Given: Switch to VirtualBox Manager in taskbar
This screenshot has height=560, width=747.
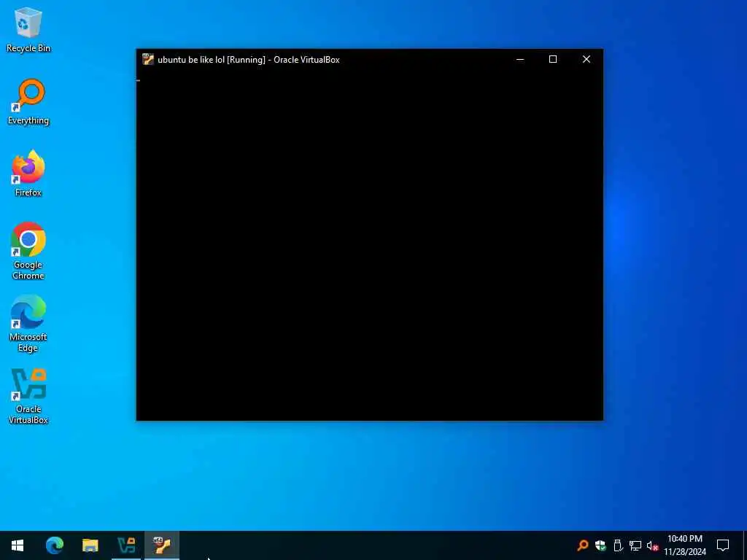Looking at the screenshot, I should 126,545.
